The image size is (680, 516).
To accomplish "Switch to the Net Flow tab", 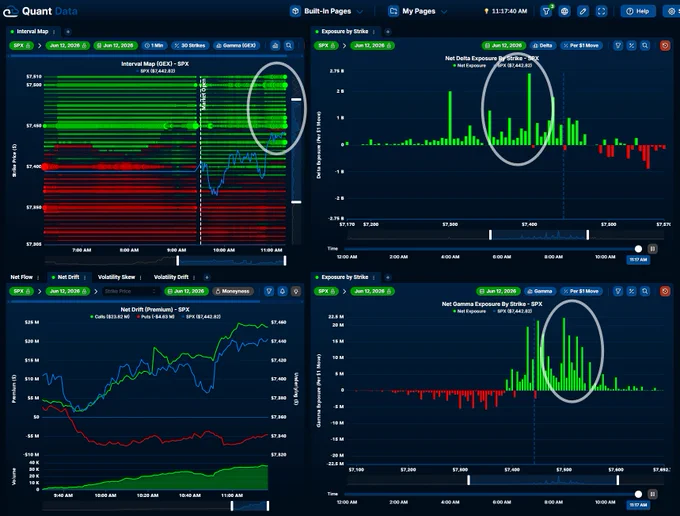I will 22,277.
